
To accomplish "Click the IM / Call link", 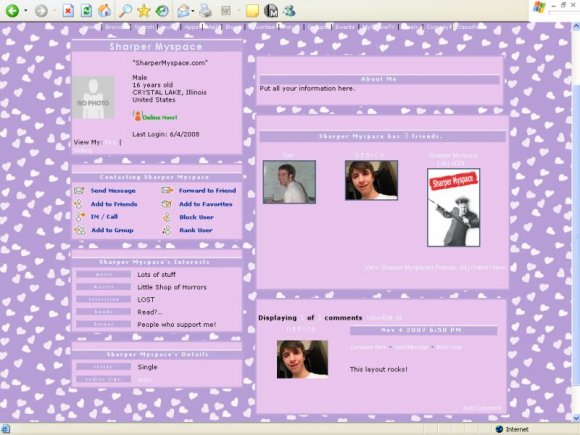I will pos(104,217).
